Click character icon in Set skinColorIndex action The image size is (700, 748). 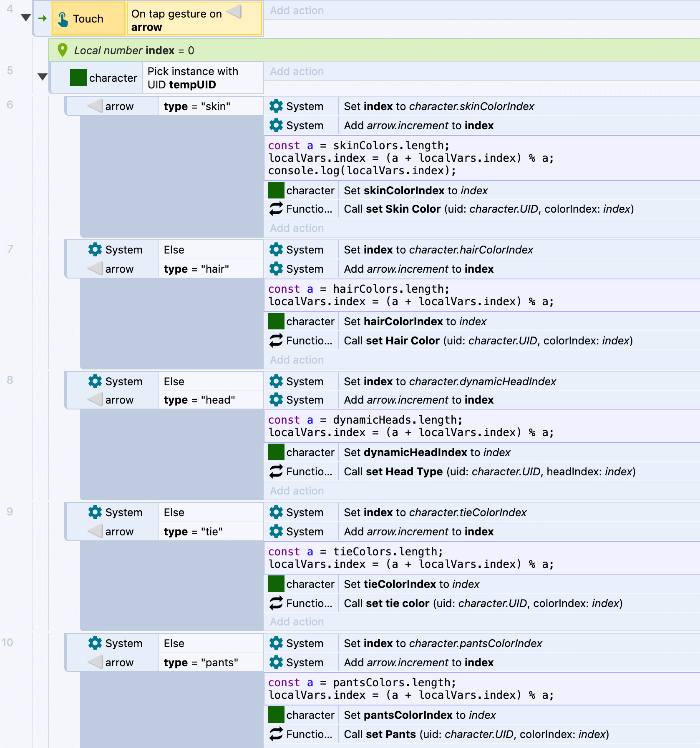(276, 190)
